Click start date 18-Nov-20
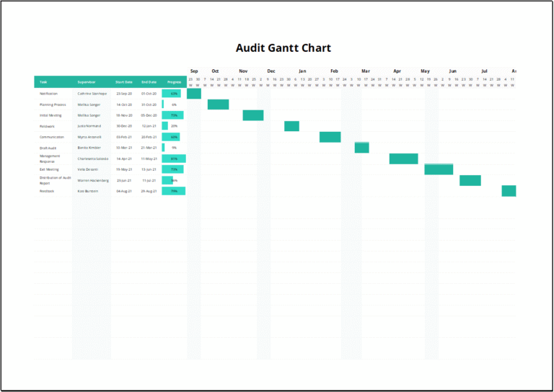The width and height of the screenshot is (554, 392). click(x=124, y=115)
